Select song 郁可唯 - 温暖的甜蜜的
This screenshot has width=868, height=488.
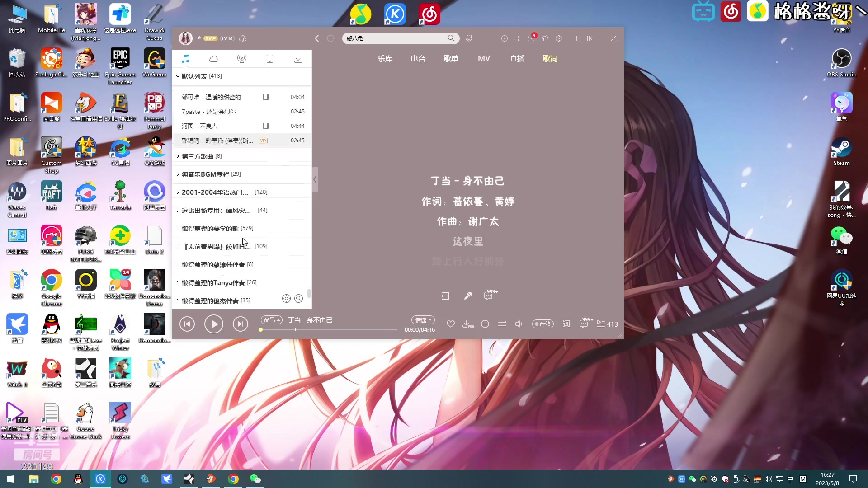[x=242, y=97]
